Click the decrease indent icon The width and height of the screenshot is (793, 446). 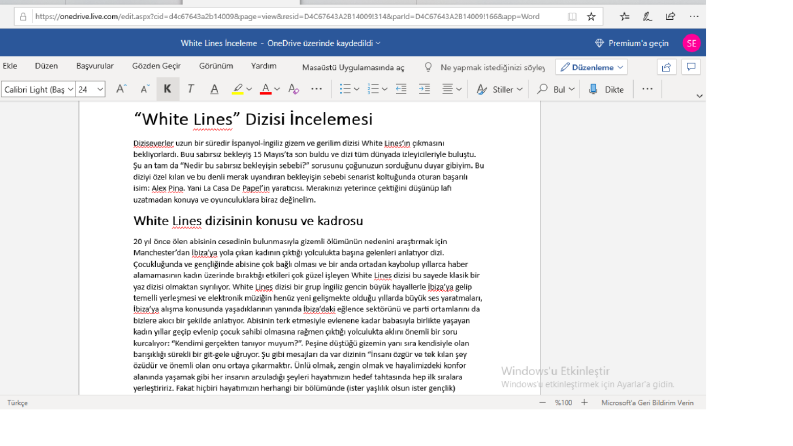(x=401, y=90)
